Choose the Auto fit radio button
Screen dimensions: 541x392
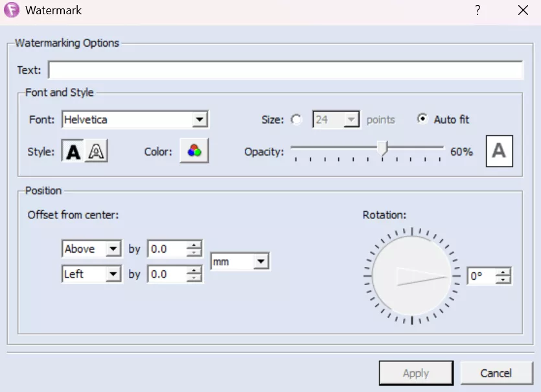pos(422,120)
